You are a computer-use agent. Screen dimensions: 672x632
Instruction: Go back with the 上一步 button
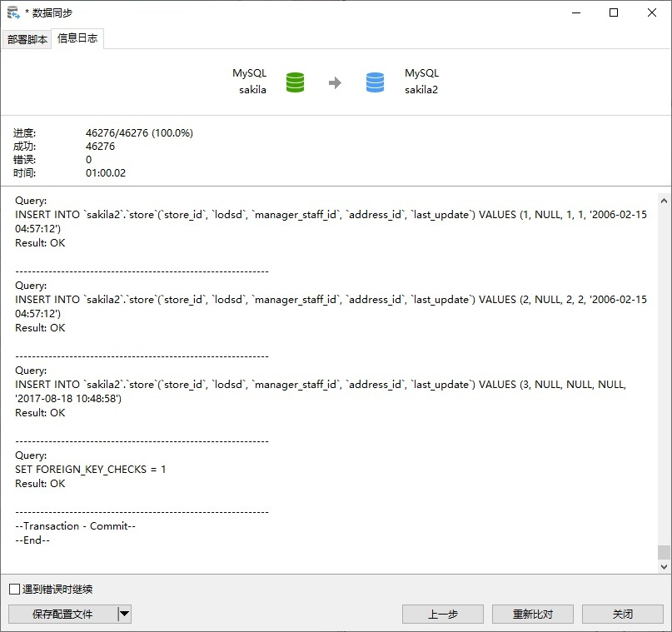coord(443,614)
